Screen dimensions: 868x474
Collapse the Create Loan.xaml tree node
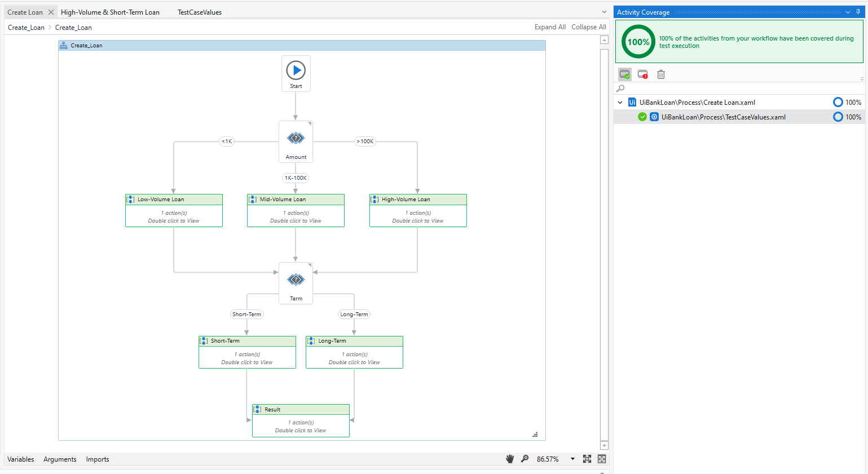pyautogui.click(x=620, y=103)
